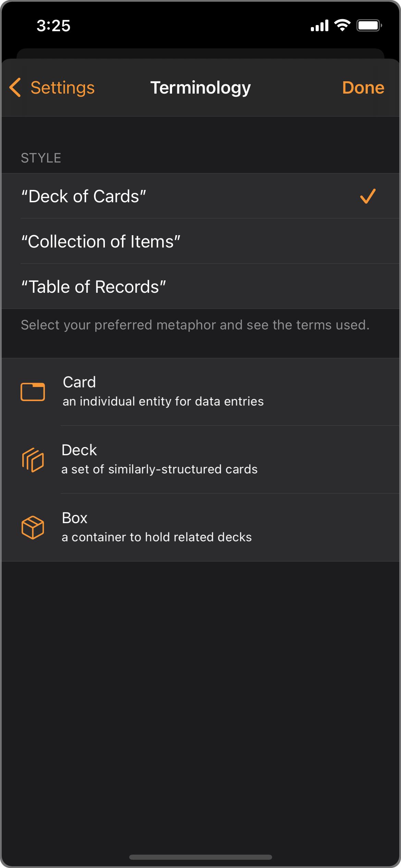Tap the Box term title
The height and width of the screenshot is (868, 401).
click(74, 518)
